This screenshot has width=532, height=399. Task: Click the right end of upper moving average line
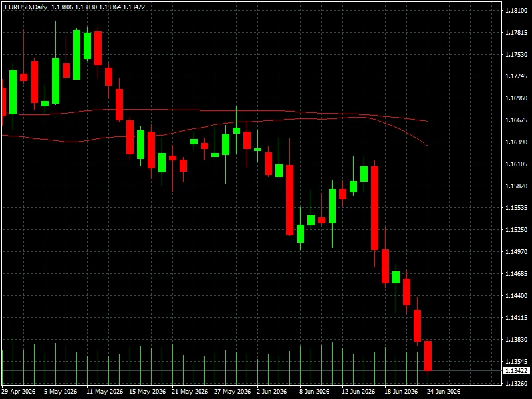(x=426, y=121)
